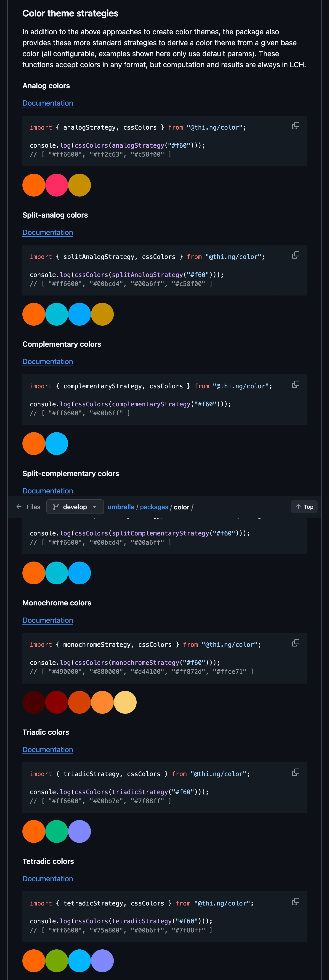This screenshot has width=329, height=980.
Task: Open Documentation link under Split-analog colors
Action: (x=48, y=232)
